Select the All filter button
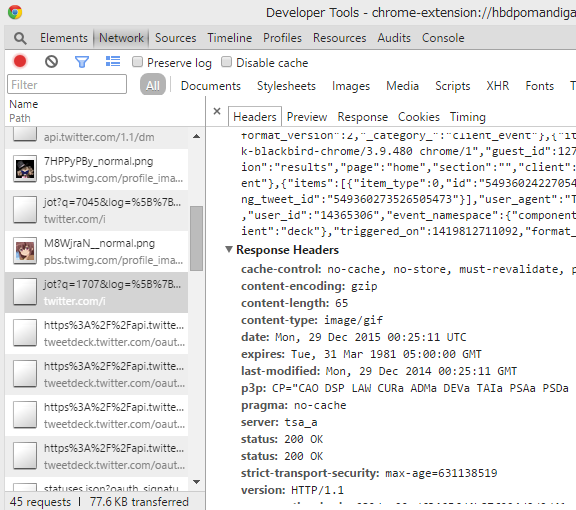 pos(153,85)
